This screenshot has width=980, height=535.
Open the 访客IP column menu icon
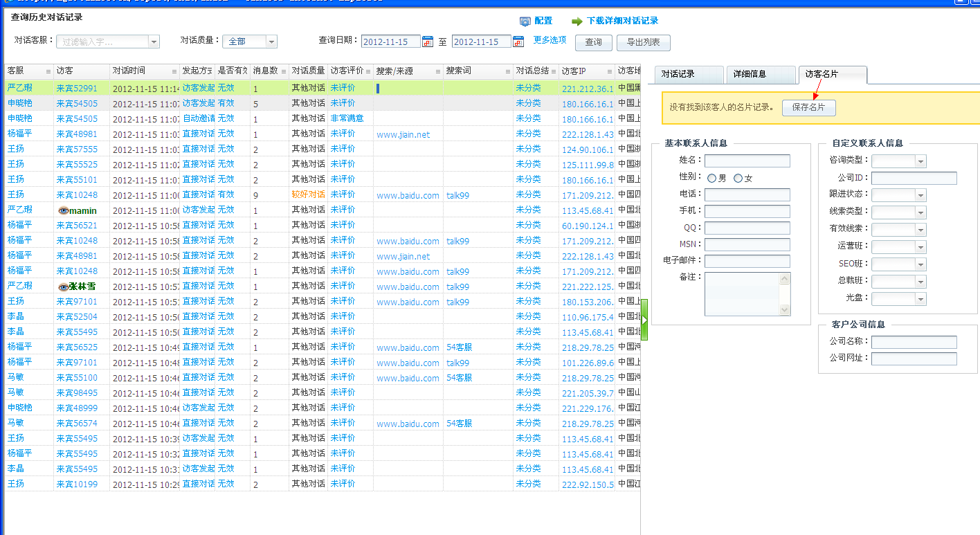(x=610, y=71)
